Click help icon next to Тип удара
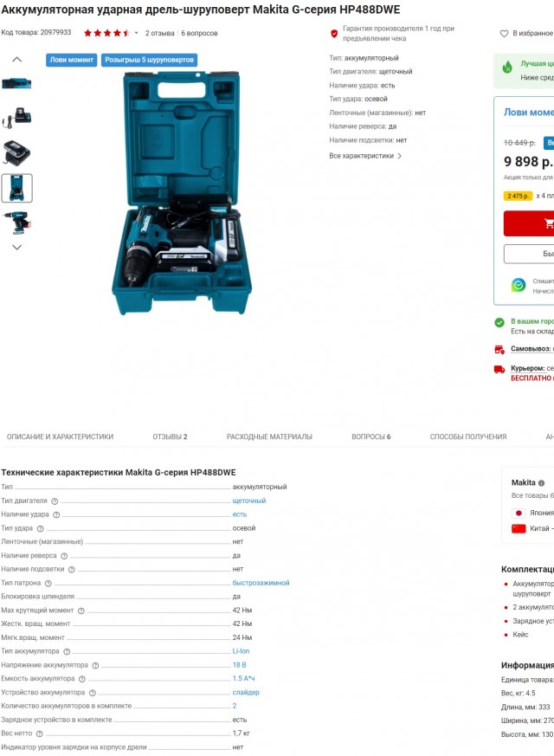Image resolution: width=554 pixels, height=756 pixels. (x=41, y=529)
